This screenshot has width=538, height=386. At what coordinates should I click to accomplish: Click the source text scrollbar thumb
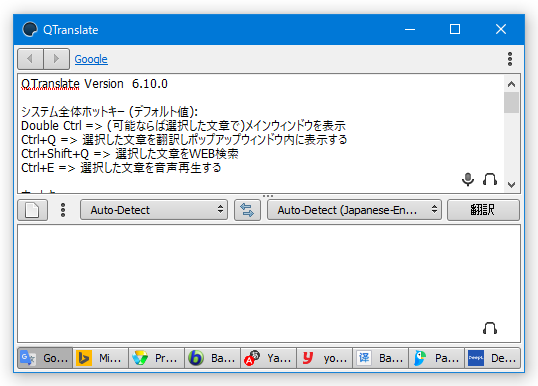[511, 102]
